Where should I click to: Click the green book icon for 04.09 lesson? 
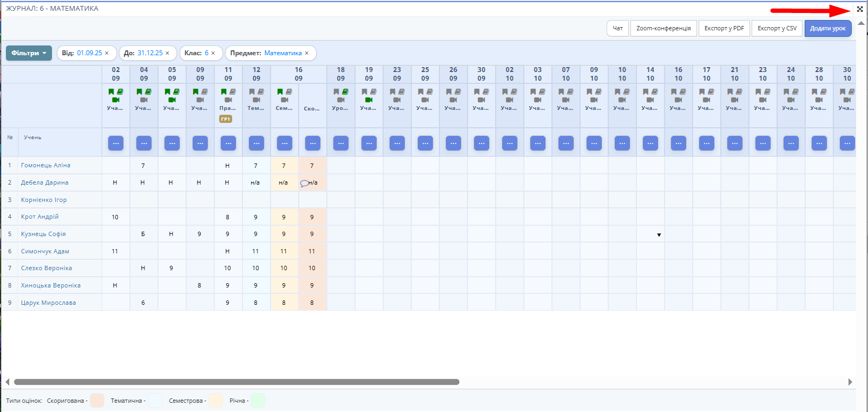148,92
